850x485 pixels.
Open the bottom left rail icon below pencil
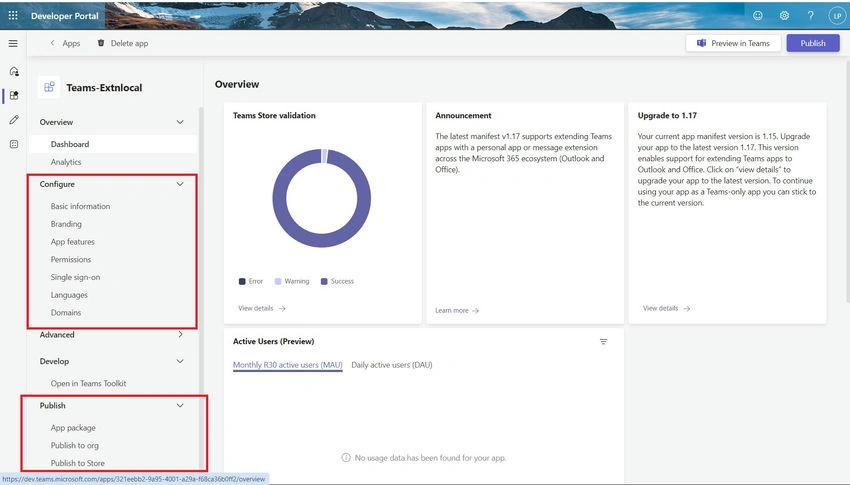pos(14,144)
